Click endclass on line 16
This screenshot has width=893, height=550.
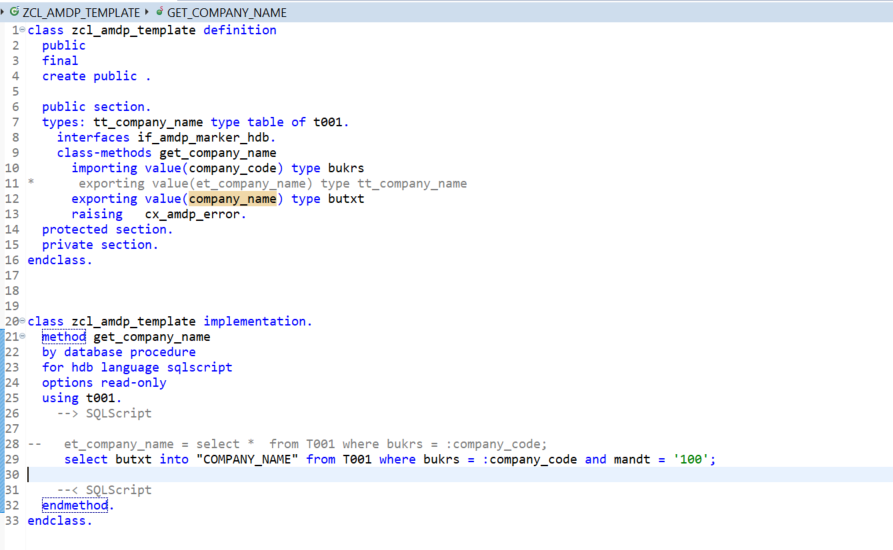pyautogui.click(x=60, y=260)
